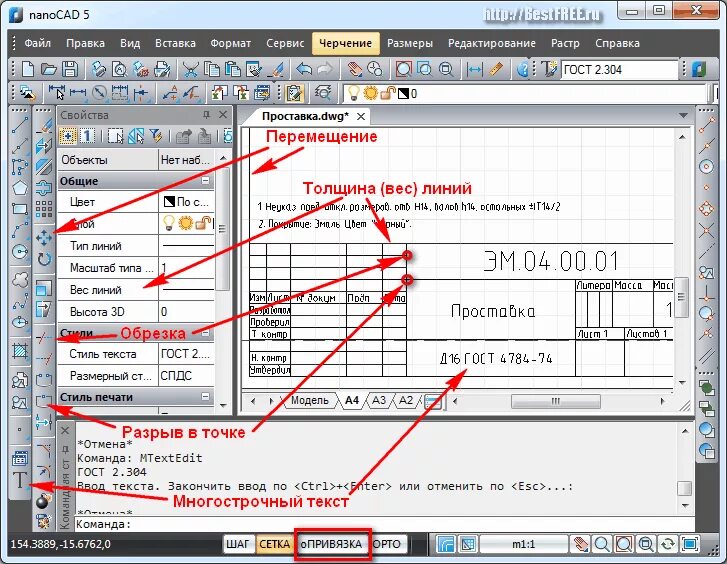727x564 pixels.
Task: Create a new drawing with New File icon
Action: click(x=28, y=70)
